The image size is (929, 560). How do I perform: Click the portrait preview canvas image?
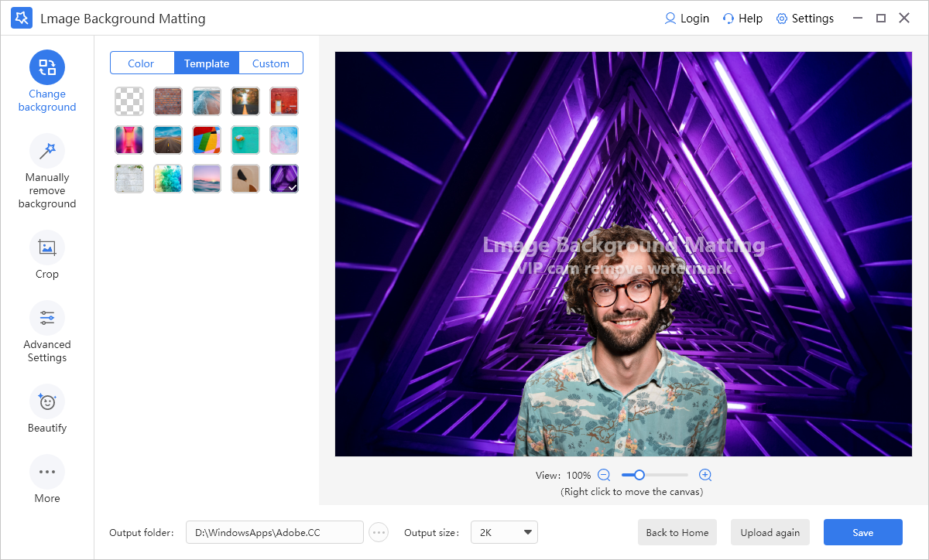623,254
